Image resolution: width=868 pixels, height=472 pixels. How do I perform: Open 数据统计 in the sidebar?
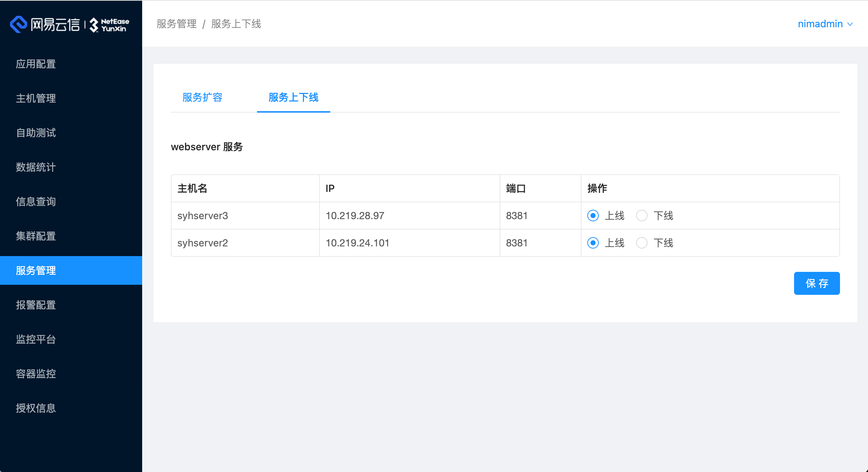point(36,167)
